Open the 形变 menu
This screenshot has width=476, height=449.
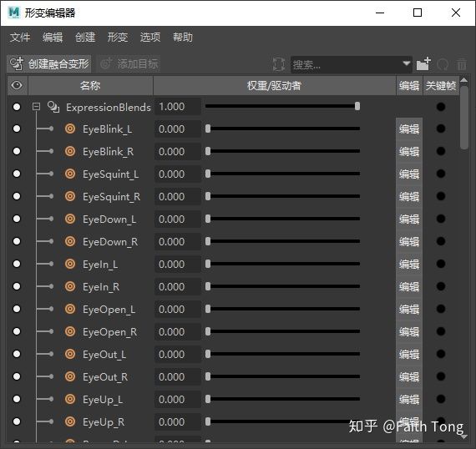118,38
